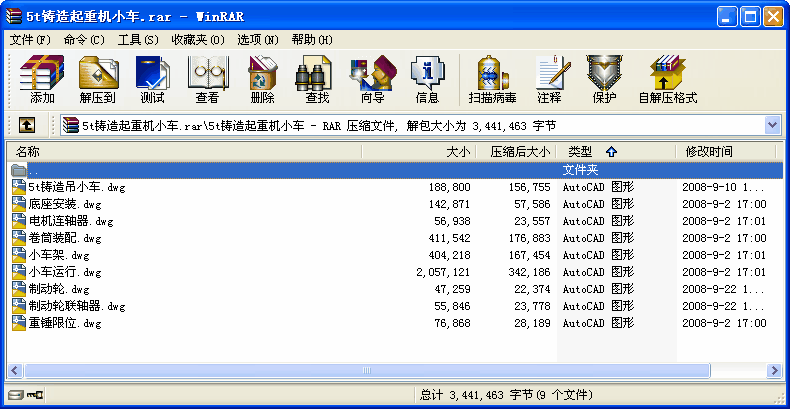Sort by 名称 column header
790x409 pixels.
[x=184, y=152]
